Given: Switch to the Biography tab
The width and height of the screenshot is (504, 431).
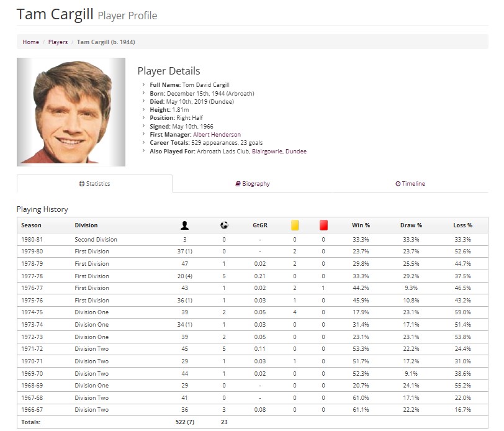Looking at the screenshot, I should click(x=254, y=184).
